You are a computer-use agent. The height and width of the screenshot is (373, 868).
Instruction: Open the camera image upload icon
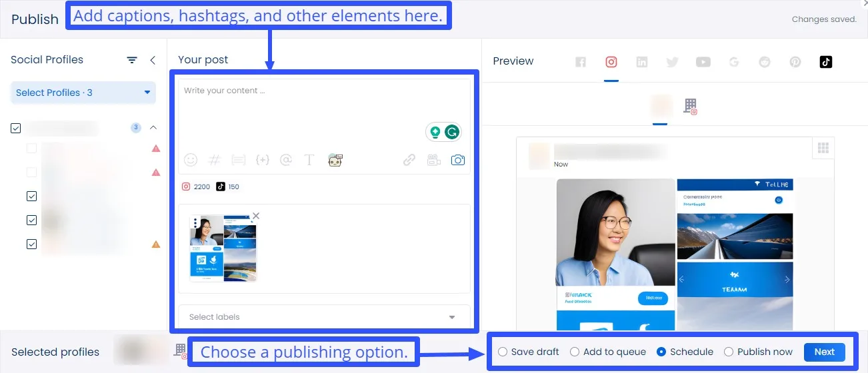[457, 160]
